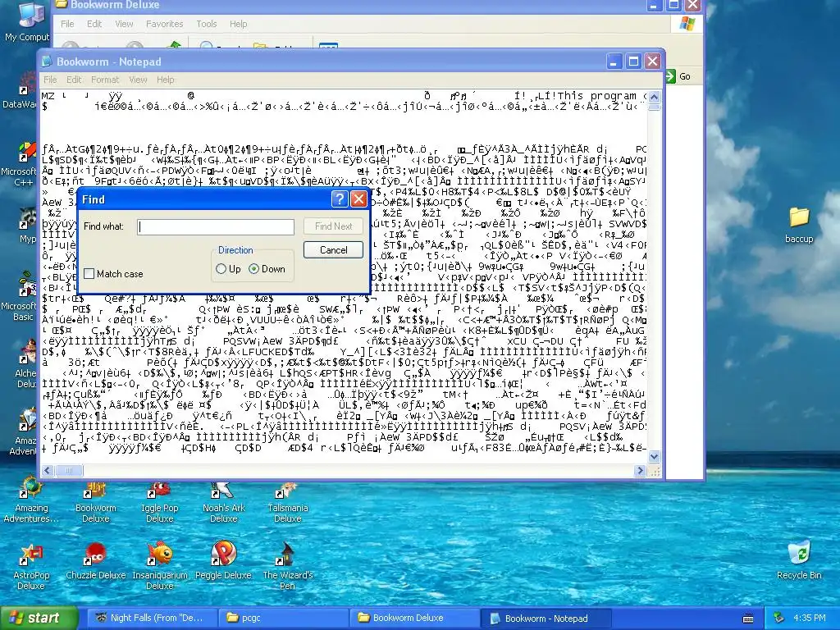Click the system tray icon beside the clock
The image size is (840, 630).
click(x=779, y=619)
